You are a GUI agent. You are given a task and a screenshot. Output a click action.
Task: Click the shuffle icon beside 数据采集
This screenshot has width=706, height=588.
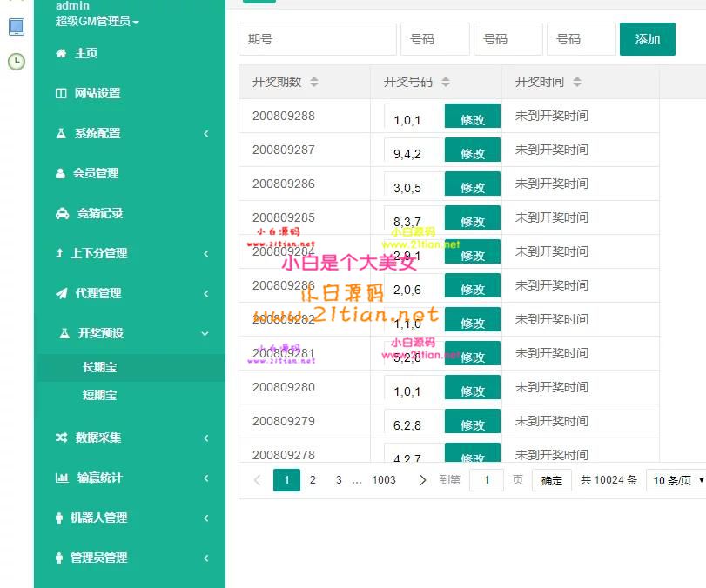(61, 438)
